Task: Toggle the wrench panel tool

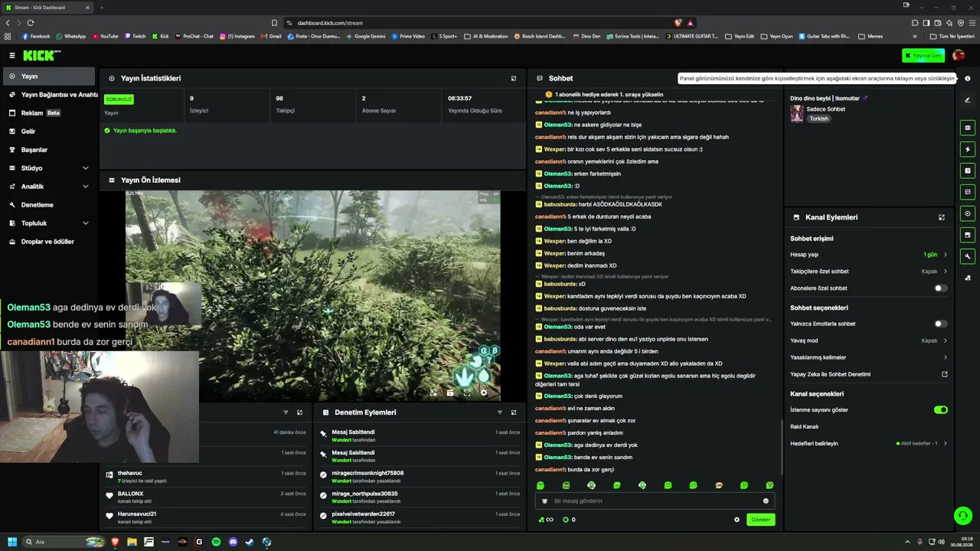Action: 968,256
